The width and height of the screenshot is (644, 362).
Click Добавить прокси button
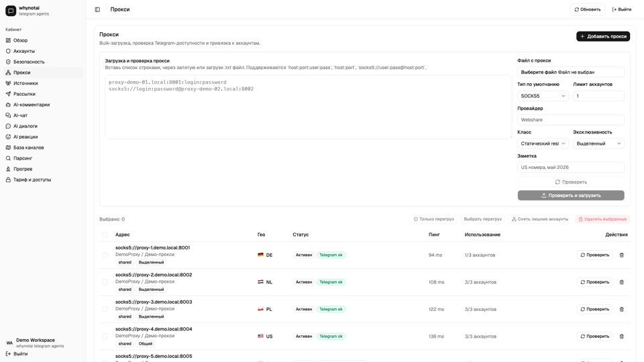click(603, 36)
